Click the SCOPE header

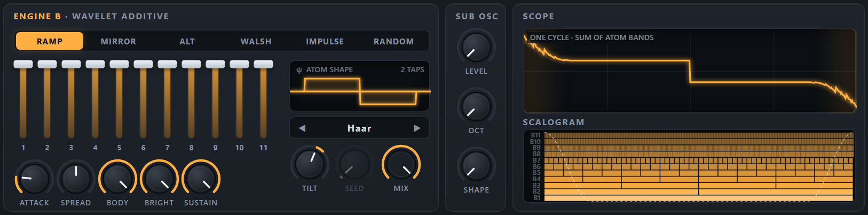pyautogui.click(x=538, y=17)
